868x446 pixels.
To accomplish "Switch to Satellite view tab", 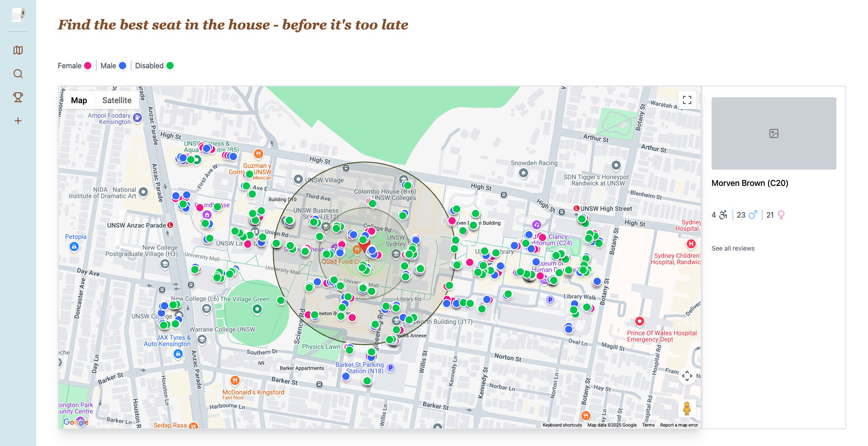I will coord(117,100).
